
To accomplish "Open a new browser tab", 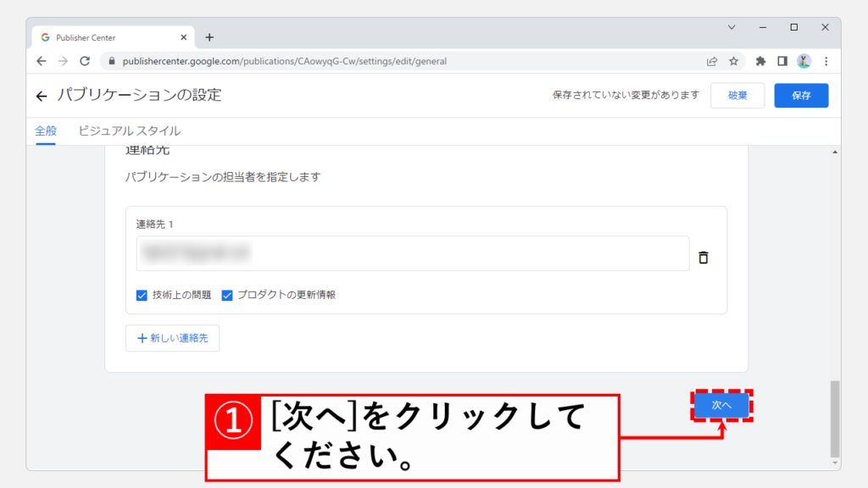I will pos(209,37).
